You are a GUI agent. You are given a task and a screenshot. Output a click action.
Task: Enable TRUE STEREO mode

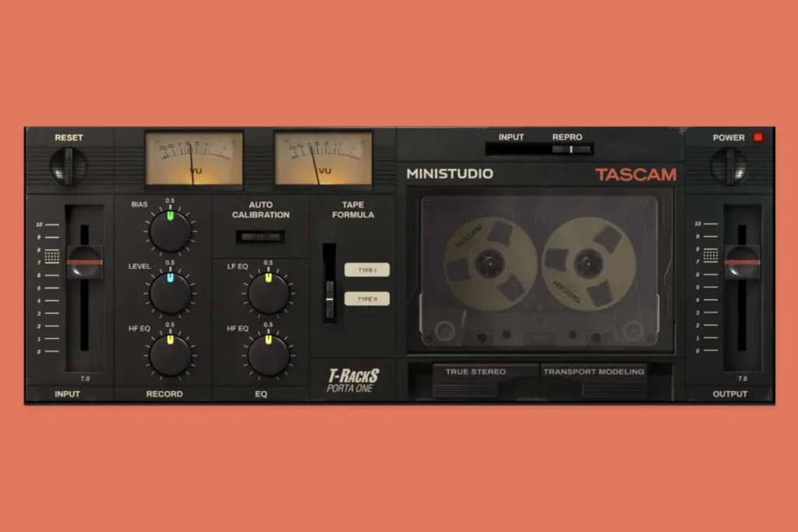pos(478,372)
